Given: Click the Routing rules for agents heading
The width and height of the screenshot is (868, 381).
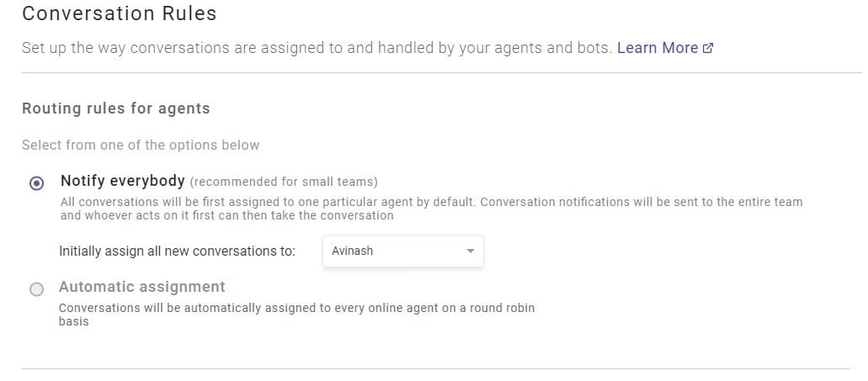Looking at the screenshot, I should pos(115,108).
